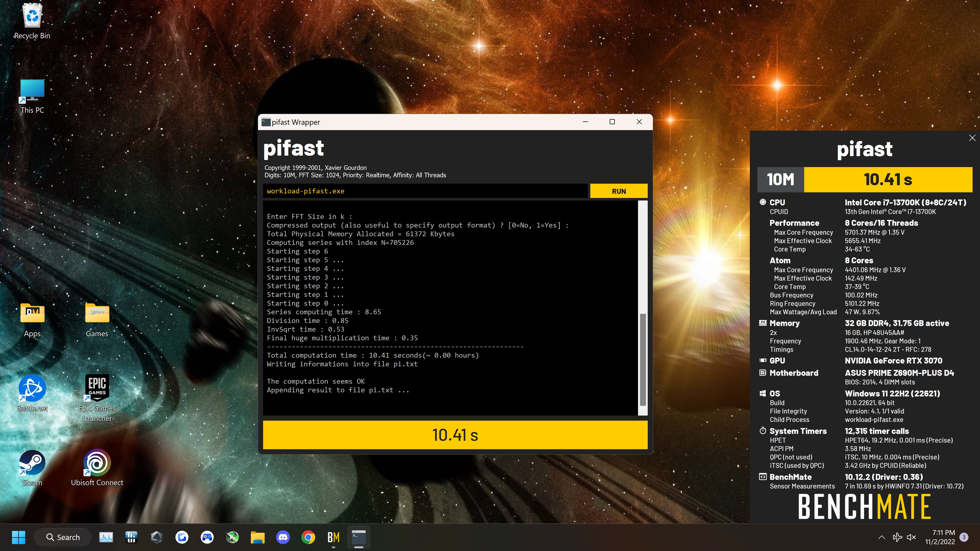Click the BenchMate section icon
This screenshot has width=980, height=551.
[763, 477]
